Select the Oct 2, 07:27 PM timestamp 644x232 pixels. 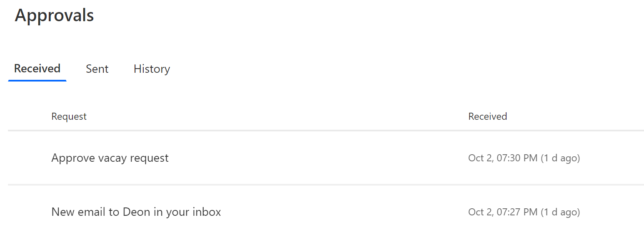click(502, 212)
